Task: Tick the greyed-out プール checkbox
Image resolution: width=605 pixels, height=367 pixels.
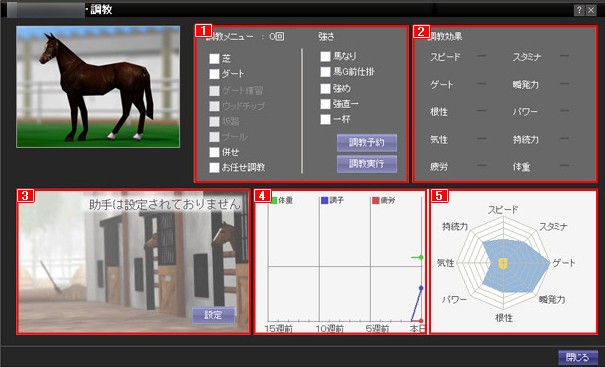Action: coord(215,137)
